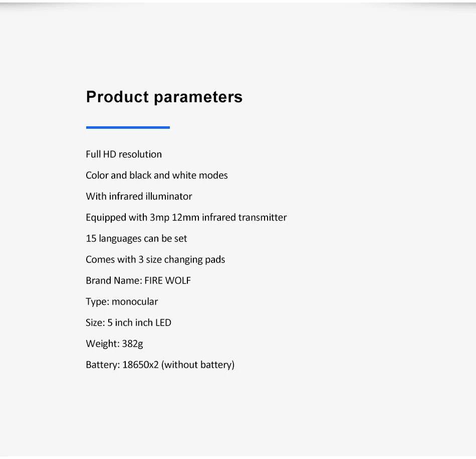
Task: Click the word parameters in heading
Action: (198, 98)
